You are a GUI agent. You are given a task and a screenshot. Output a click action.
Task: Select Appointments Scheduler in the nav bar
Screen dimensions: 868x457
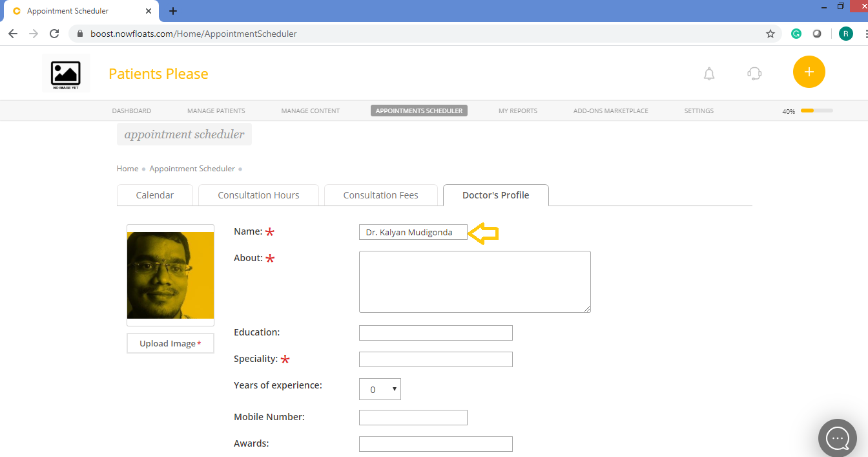(419, 111)
